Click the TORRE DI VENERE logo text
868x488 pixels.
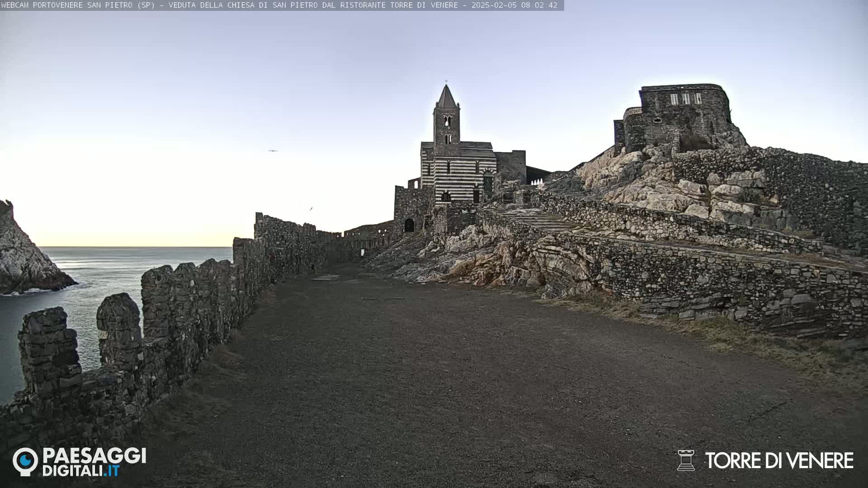coord(779,461)
